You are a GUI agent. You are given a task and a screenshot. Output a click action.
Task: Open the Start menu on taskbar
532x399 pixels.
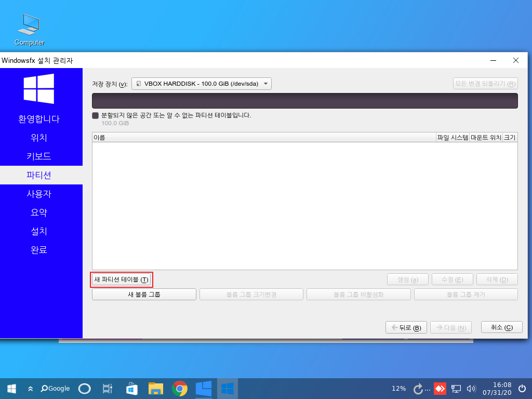pos(11,389)
